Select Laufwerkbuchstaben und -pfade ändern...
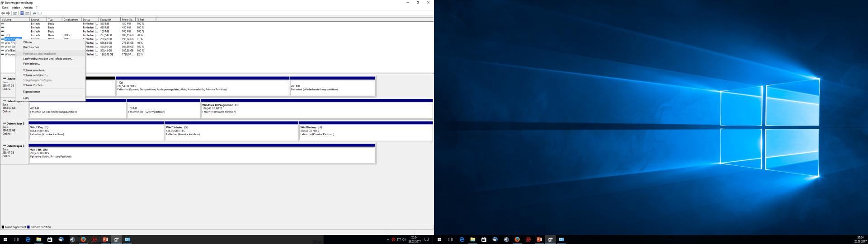The height and width of the screenshot is (244, 868). click(x=50, y=59)
